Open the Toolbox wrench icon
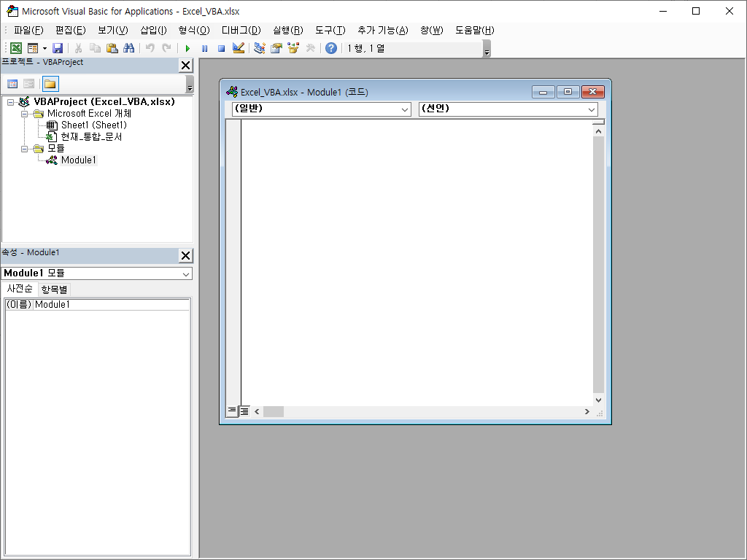 click(x=310, y=48)
